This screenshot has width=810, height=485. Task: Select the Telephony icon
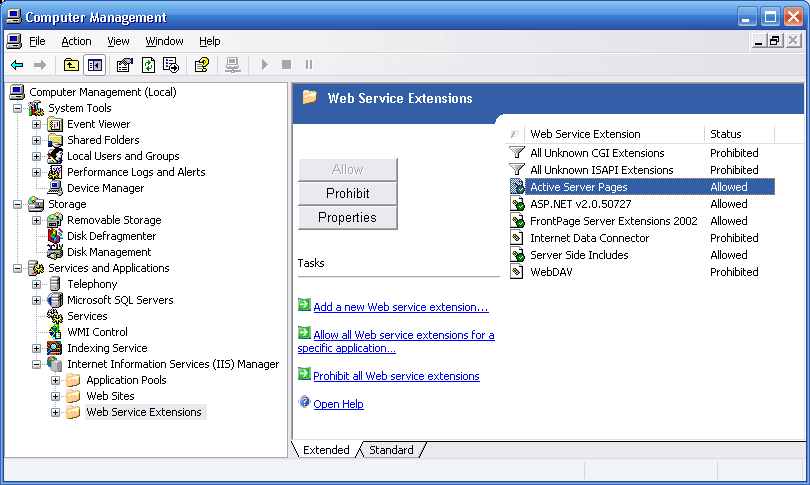(55, 284)
